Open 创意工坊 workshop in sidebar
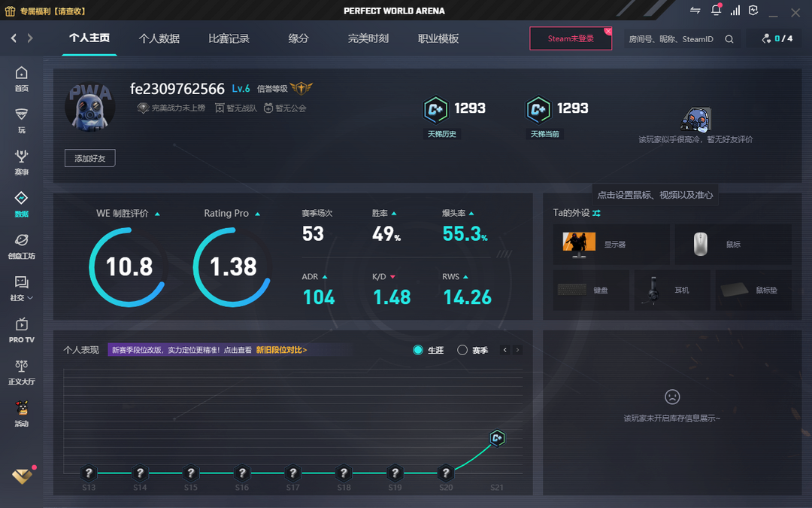This screenshot has width=812, height=508. (x=21, y=245)
